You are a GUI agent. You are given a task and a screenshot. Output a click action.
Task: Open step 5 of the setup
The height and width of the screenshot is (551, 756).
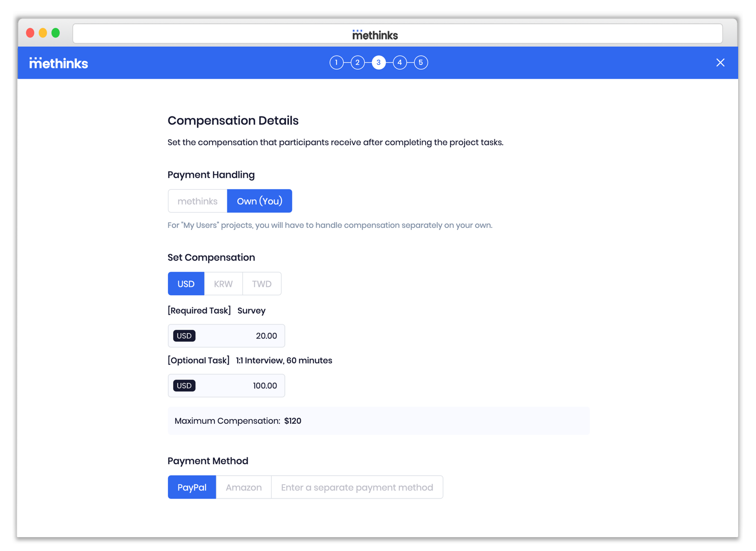421,62
